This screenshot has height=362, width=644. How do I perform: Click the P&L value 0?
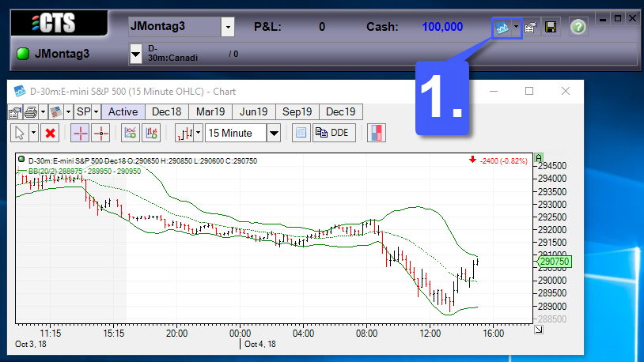point(322,27)
